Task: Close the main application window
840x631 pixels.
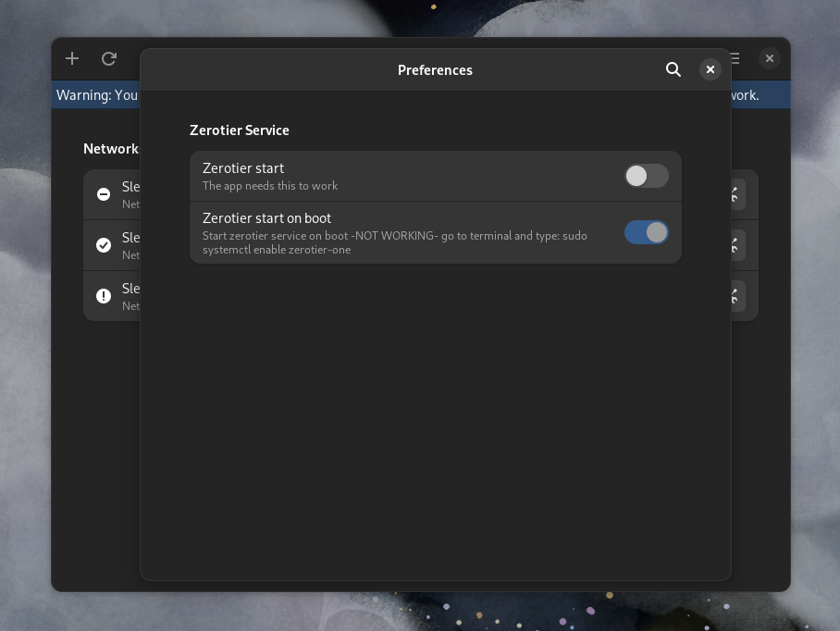Action: click(x=770, y=58)
